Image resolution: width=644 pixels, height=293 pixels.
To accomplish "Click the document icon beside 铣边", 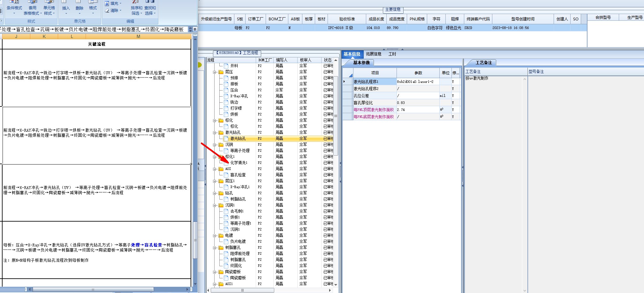I will click(x=226, y=102).
